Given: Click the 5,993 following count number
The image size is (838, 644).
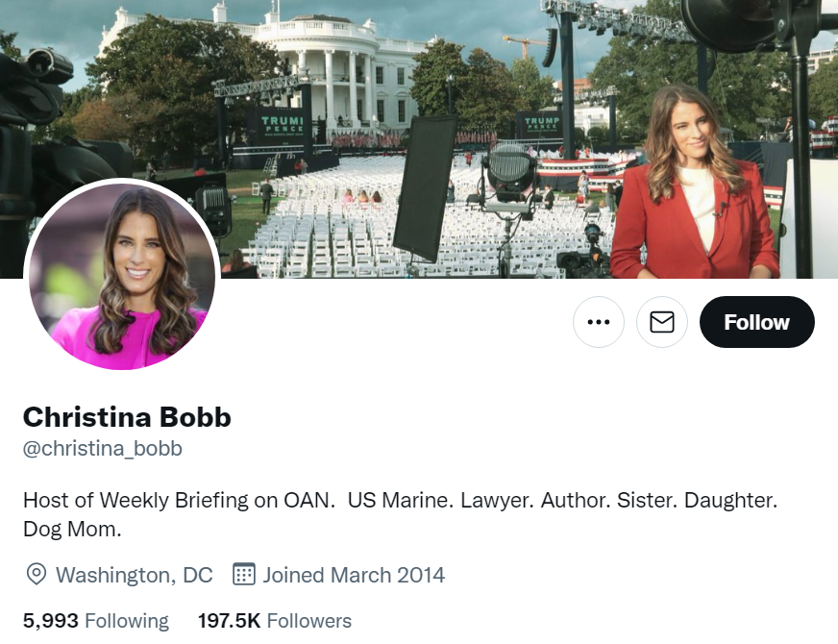Looking at the screenshot, I should pyautogui.click(x=51, y=621).
